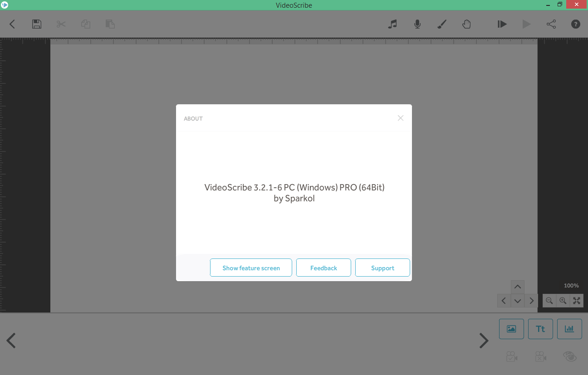
Task: Clear camera position icon with x
Action: point(540,356)
